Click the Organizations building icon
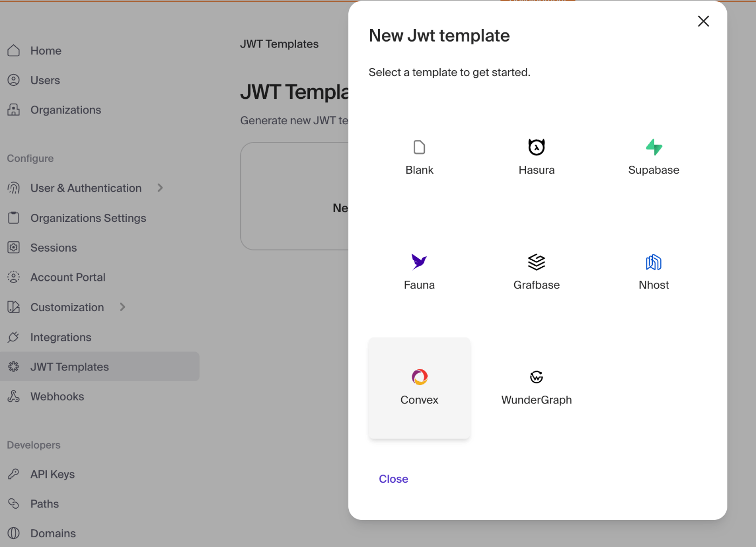This screenshot has height=547, width=756. [x=13, y=110]
